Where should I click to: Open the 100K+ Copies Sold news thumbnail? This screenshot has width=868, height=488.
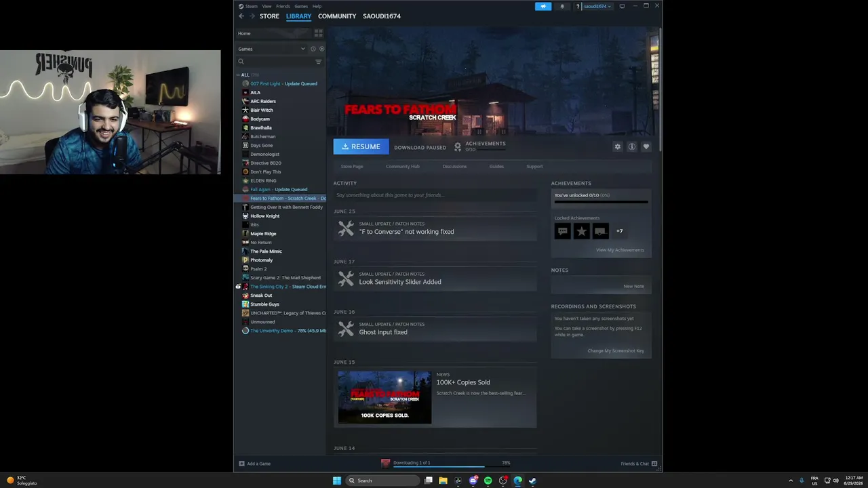[x=384, y=397]
